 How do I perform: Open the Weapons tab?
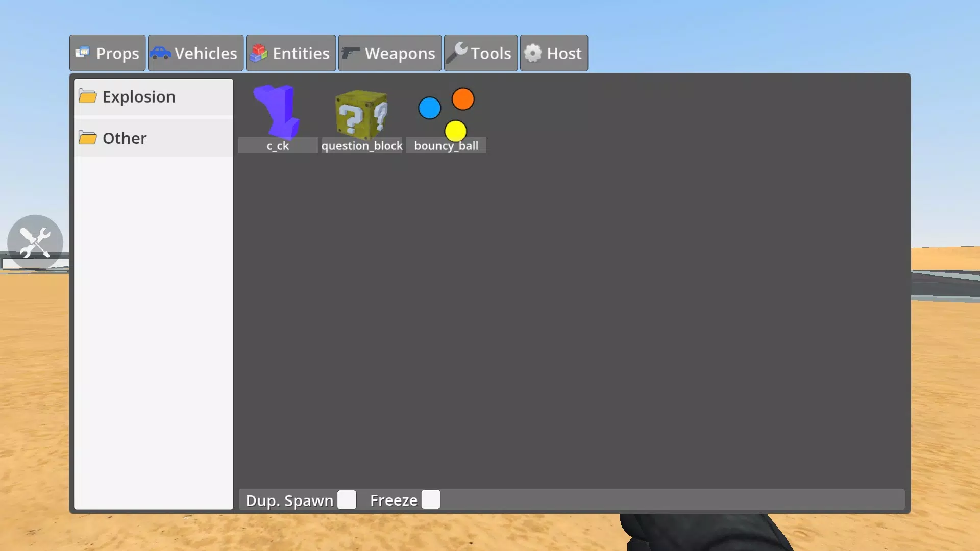(x=390, y=53)
